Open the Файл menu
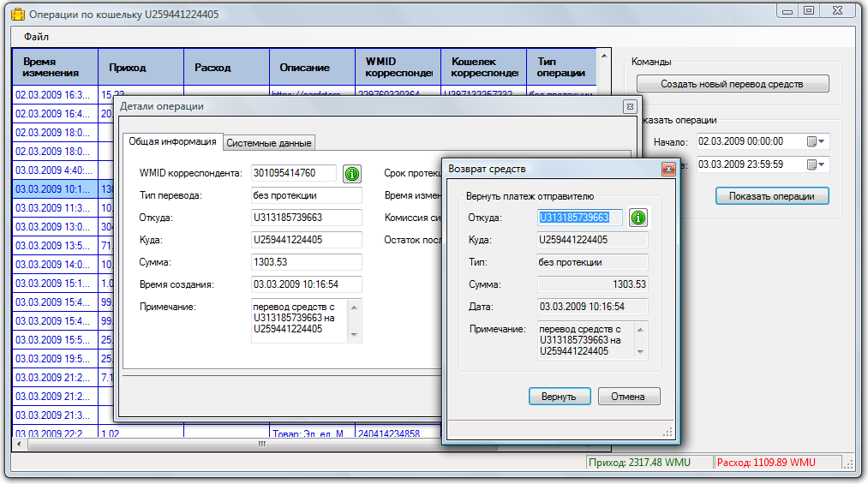 36,37
